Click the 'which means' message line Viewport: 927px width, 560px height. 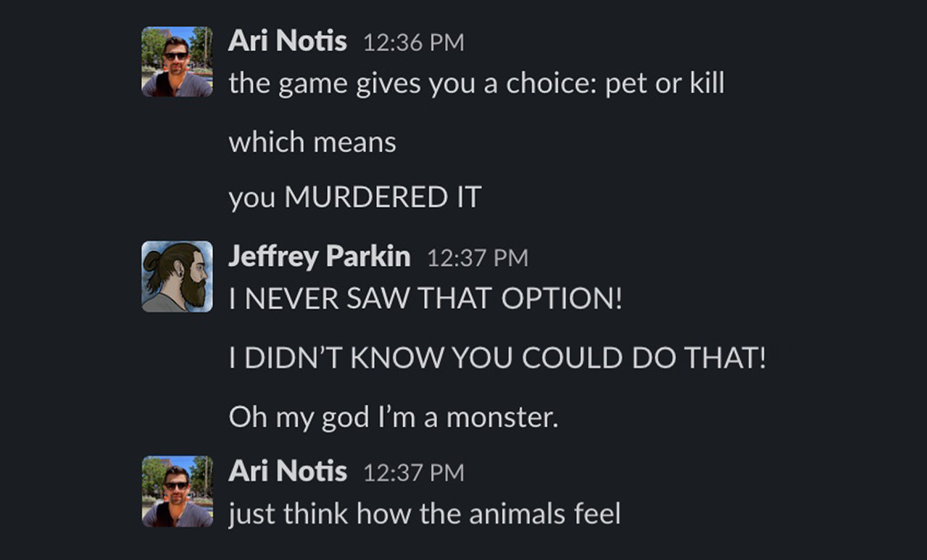(312, 142)
